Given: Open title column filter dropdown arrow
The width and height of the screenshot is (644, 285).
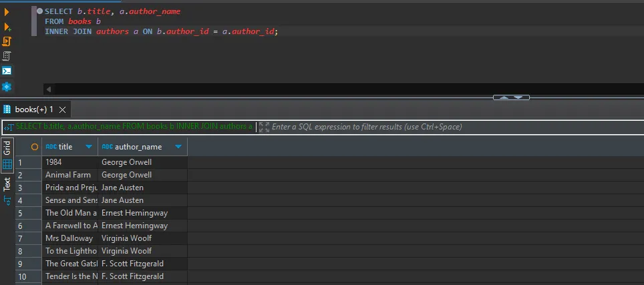Looking at the screenshot, I should click(89, 147).
